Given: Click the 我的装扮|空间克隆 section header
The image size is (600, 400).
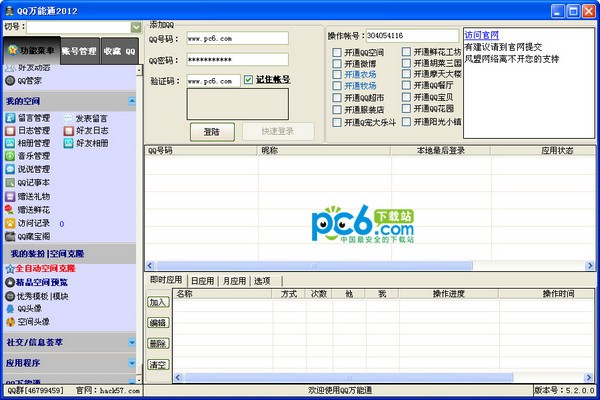Looking at the screenshot, I should (x=70, y=253).
